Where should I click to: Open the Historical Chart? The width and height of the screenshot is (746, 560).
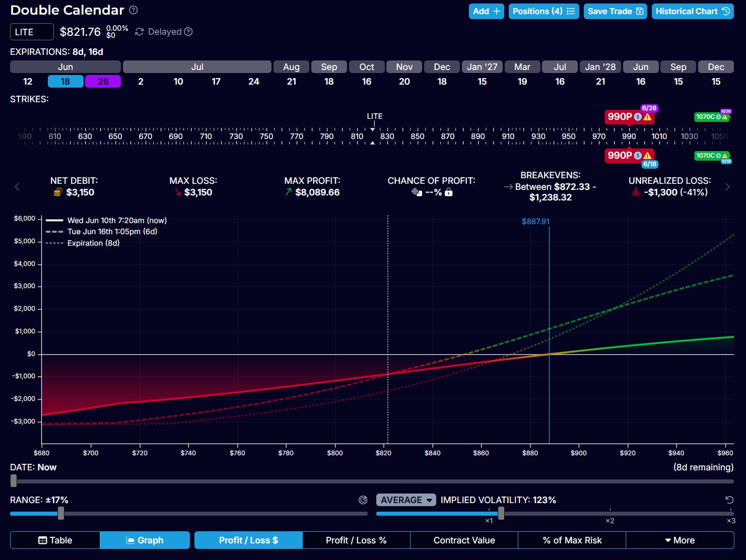[693, 11]
